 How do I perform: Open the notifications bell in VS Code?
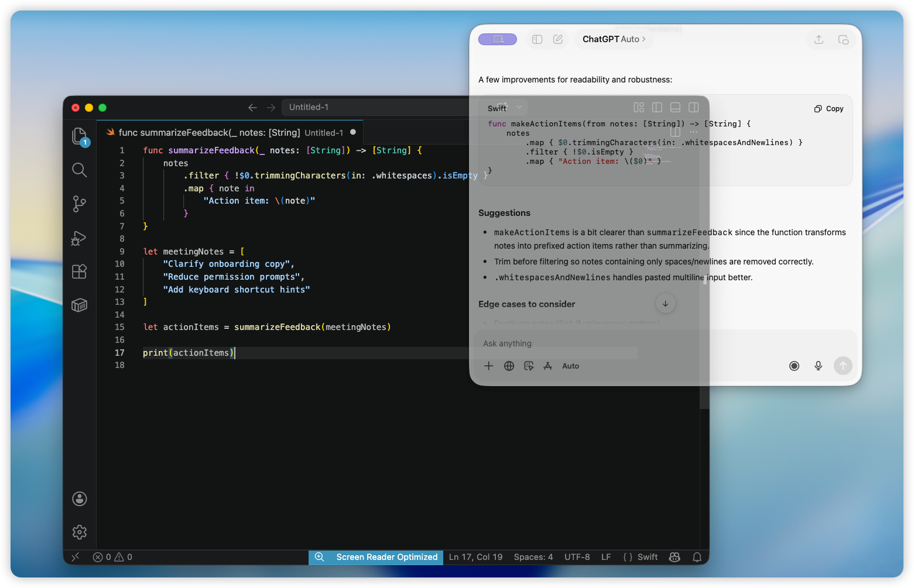697,557
